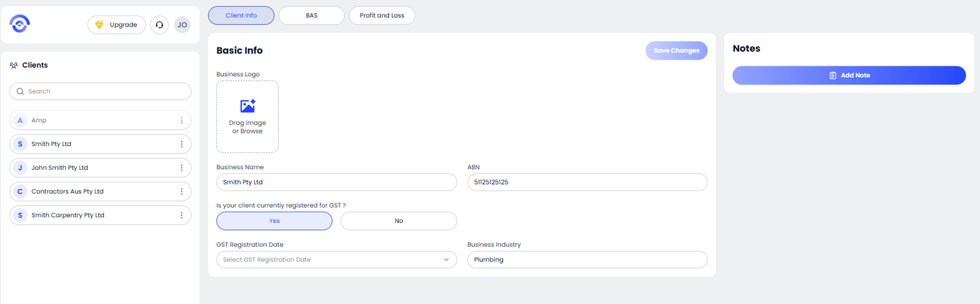Open the headset support icon
980x304 pixels.
coord(160,25)
